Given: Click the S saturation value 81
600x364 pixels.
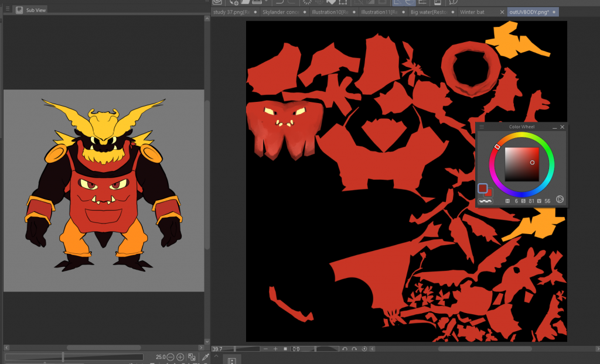Looking at the screenshot, I should click(531, 201).
